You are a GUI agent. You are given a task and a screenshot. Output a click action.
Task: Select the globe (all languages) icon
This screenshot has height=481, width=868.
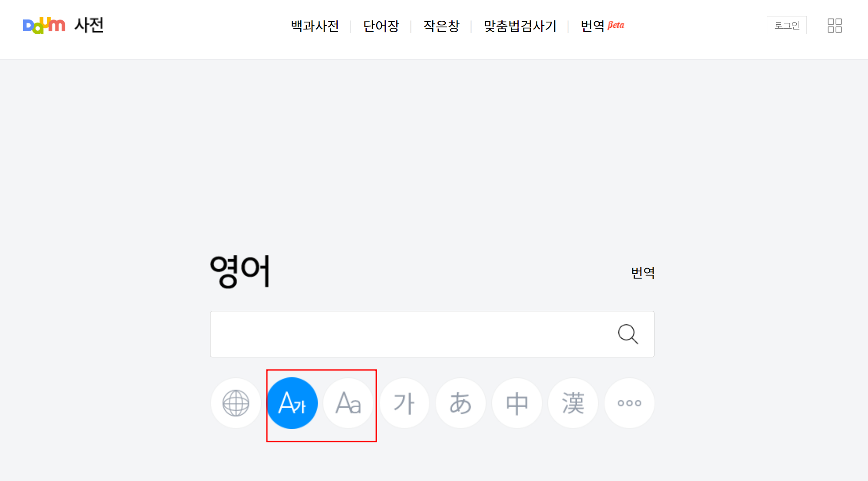(236, 403)
